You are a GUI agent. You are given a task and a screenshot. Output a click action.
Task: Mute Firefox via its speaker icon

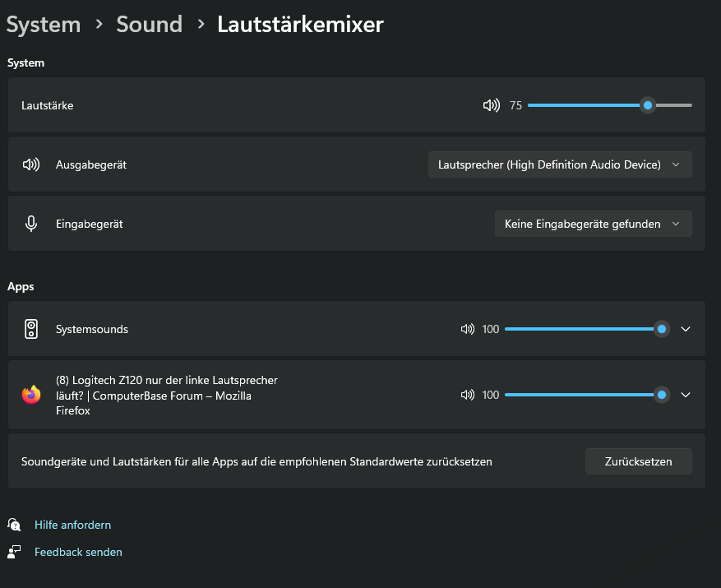pyautogui.click(x=468, y=395)
